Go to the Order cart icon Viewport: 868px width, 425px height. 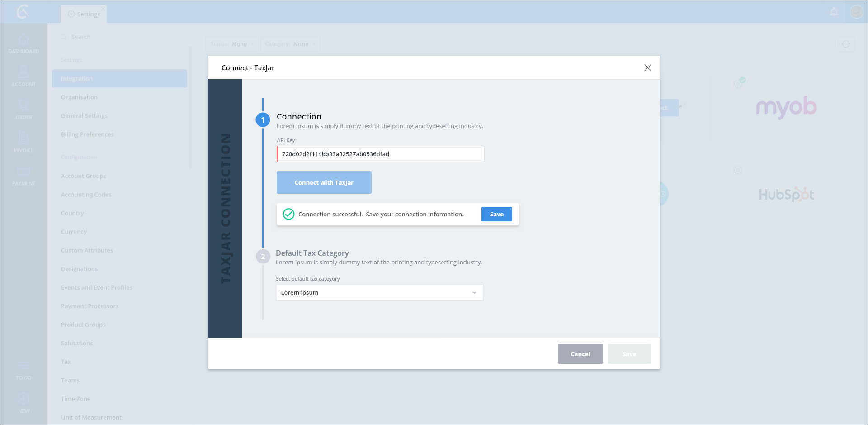pos(24,106)
